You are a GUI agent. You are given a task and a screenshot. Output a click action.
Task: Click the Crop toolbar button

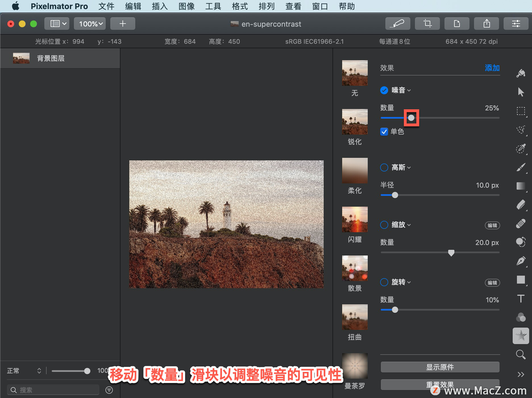(427, 24)
